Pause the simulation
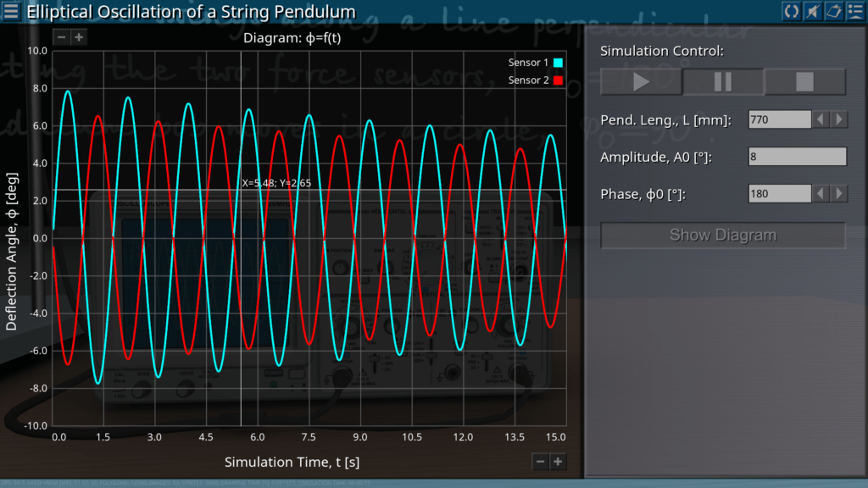 tap(723, 82)
